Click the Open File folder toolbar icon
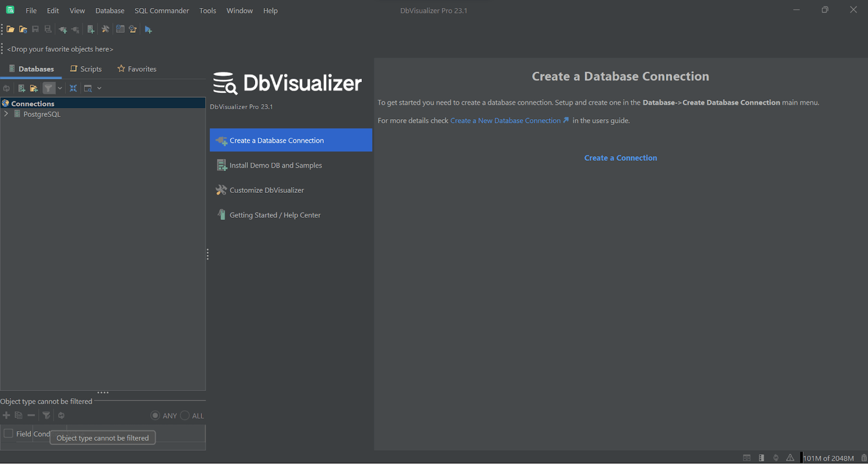This screenshot has width=868, height=464. click(10, 29)
